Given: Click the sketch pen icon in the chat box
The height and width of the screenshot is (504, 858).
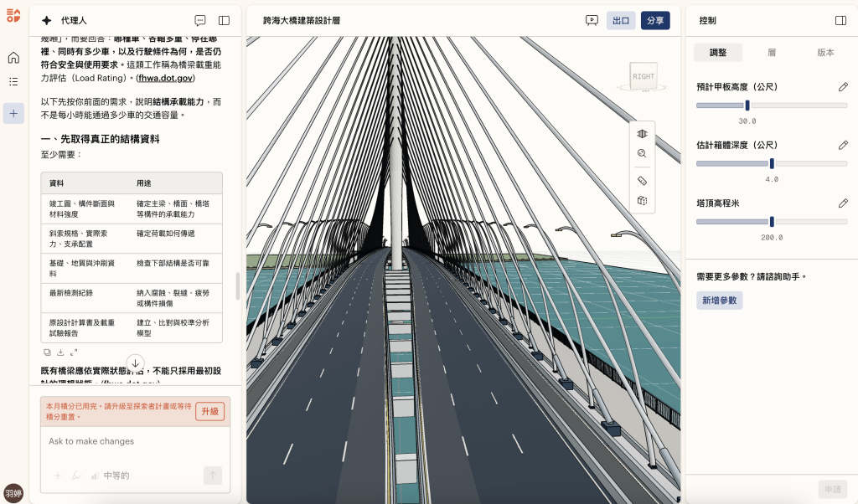Looking at the screenshot, I should pos(76,476).
